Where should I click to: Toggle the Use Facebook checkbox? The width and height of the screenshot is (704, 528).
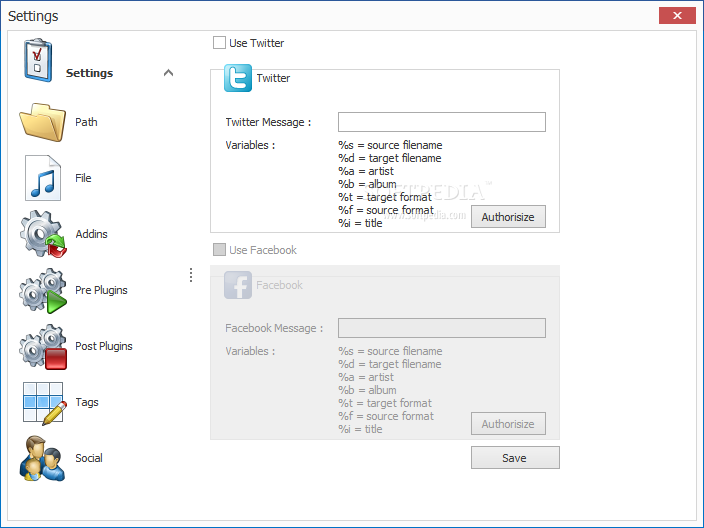pos(219,250)
